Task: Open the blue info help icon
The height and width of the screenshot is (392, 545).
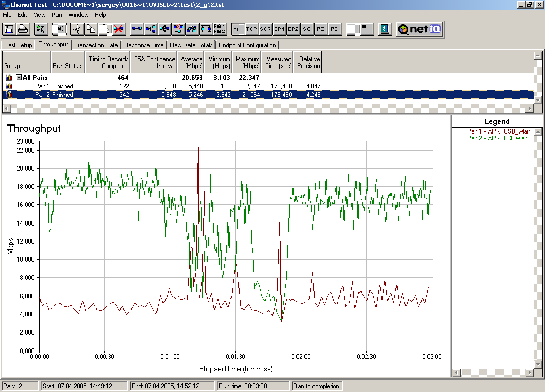Action: pyautogui.click(x=385, y=29)
